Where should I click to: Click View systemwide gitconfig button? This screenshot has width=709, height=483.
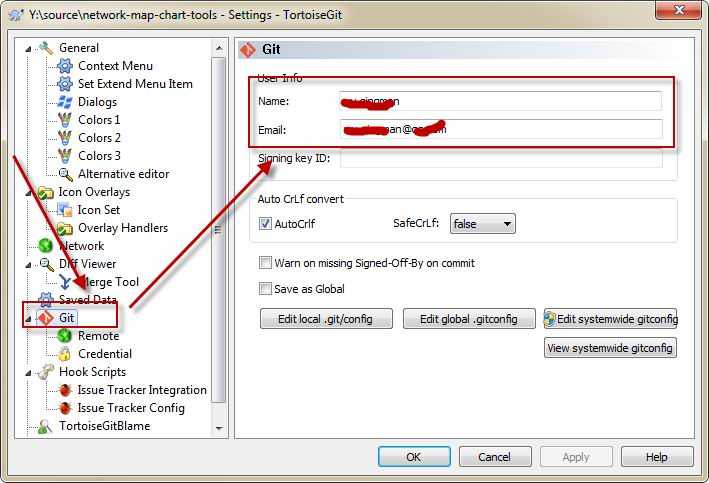tap(610, 348)
